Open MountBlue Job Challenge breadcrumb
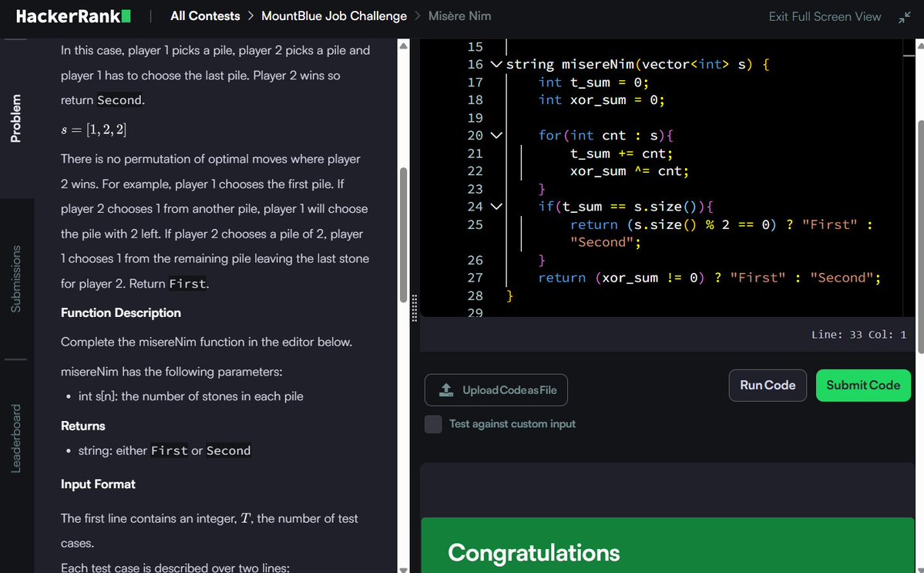Image resolution: width=924 pixels, height=573 pixels. click(x=334, y=16)
